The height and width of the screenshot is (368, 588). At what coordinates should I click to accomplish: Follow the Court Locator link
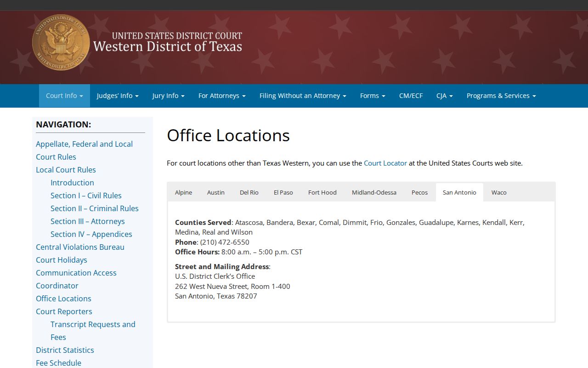385,163
